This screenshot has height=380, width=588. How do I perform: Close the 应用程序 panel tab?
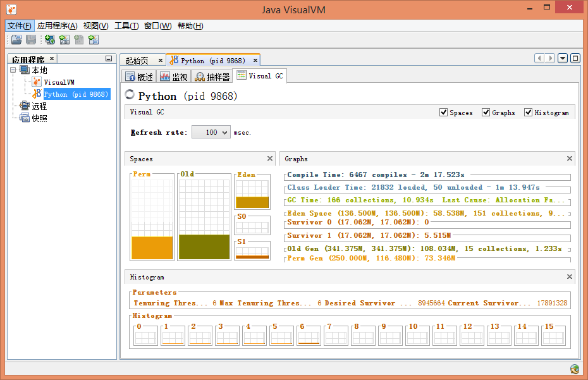[52, 59]
